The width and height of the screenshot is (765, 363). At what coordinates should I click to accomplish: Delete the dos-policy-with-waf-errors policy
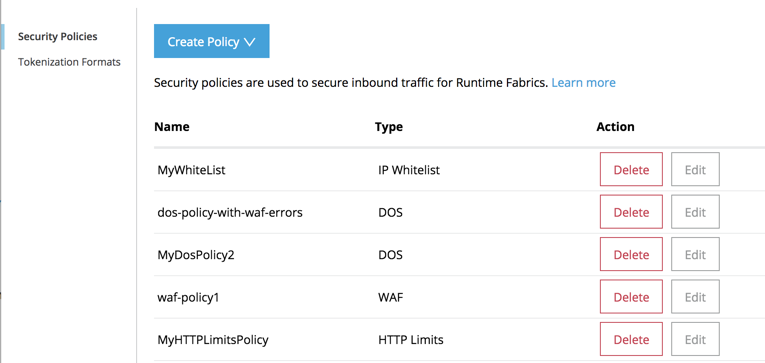[x=631, y=212]
